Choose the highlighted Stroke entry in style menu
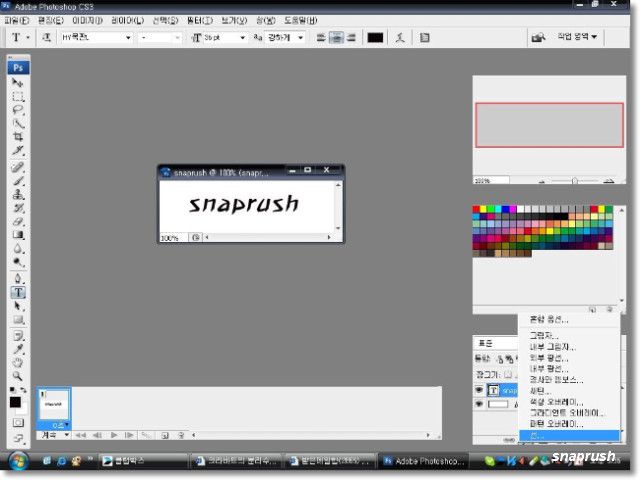 pos(569,436)
